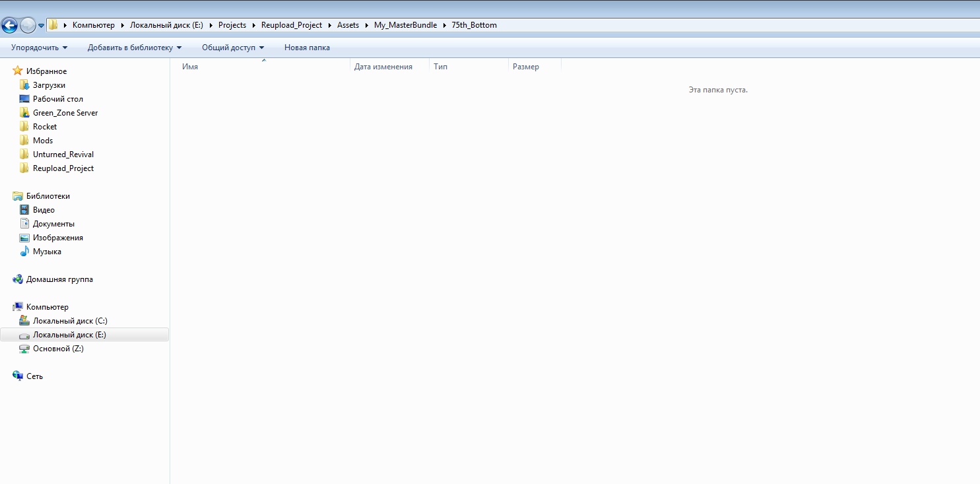Open Музыка library
This screenshot has height=484, width=980.
47,252
